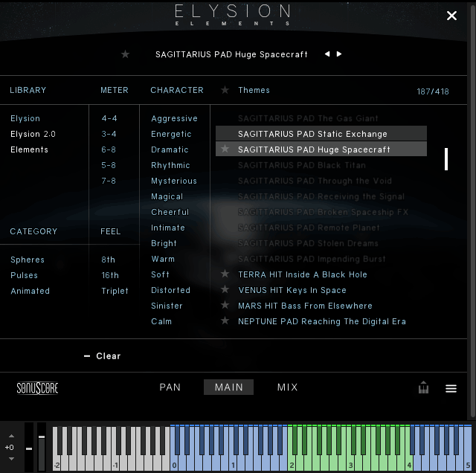Viewport: 476px width, 473px height.
Task: Select Warm character filter
Action: coord(163,259)
